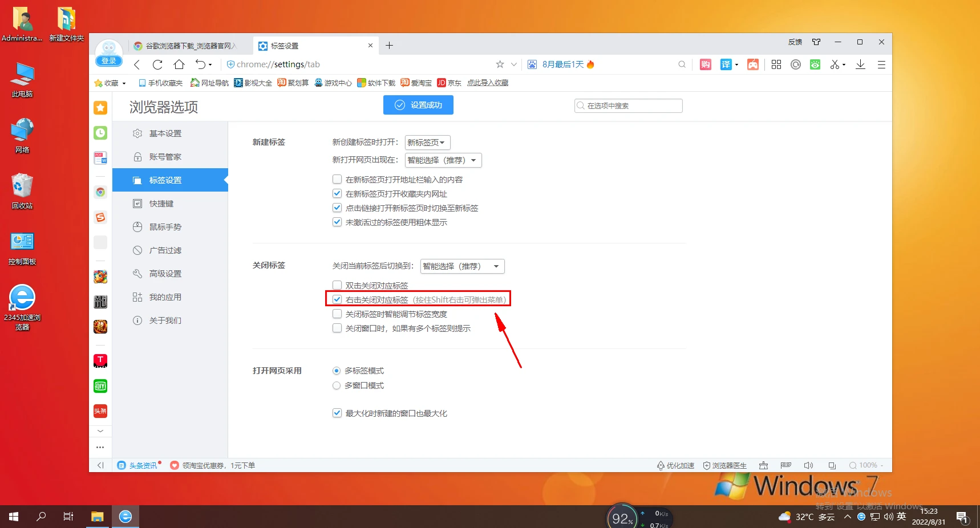Open the 京东 bookmark link
The height and width of the screenshot is (528, 980).
pyautogui.click(x=449, y=83)
